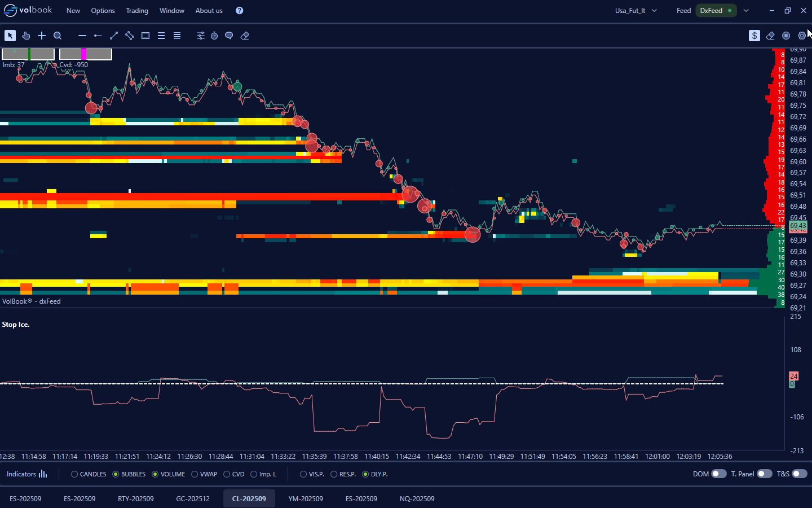812x508 pixels.
Task: Expand the Usa_Fut_It workspace dropdown
Action: click(654, 11)
